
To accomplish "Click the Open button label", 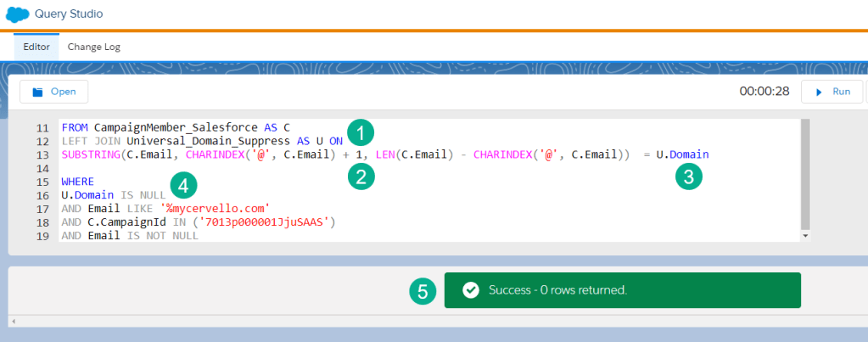I will (64, 92).
